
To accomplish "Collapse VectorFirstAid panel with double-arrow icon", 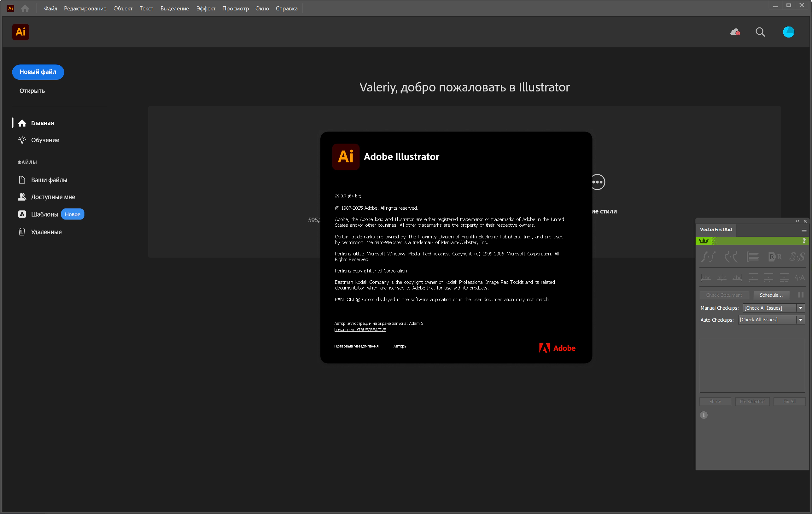I will pyautogui.click(x=797, y=221).
